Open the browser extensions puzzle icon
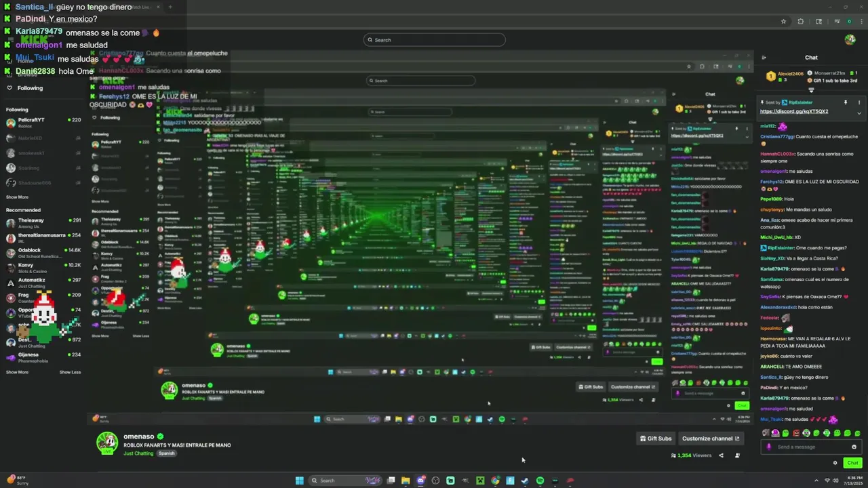 (801, 22)
